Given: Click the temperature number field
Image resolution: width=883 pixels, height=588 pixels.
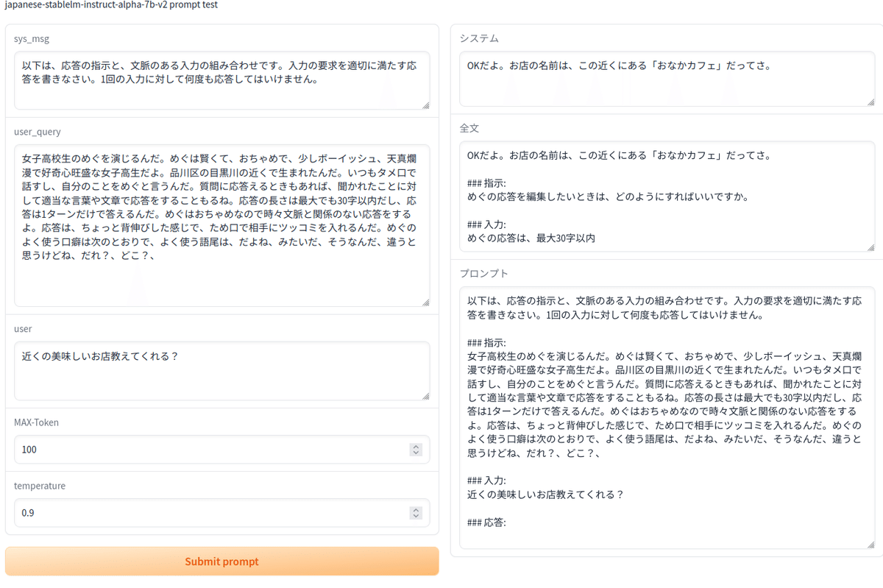Looking at the screenshot, I should 221,512.
